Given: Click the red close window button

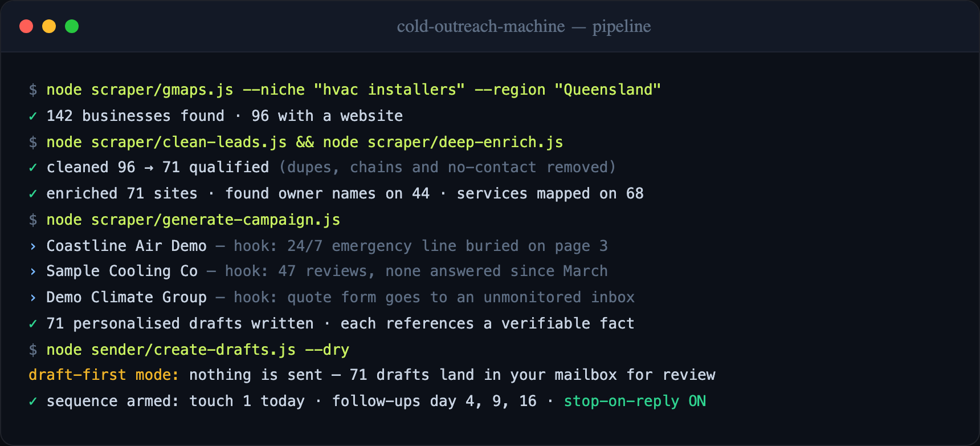Looking at the screenshot, I should (x=26, y=26).
